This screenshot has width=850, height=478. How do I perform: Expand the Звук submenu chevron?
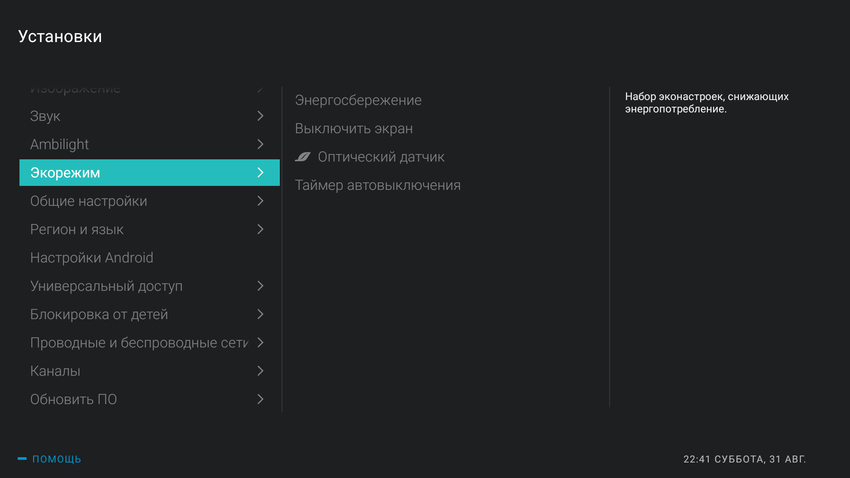click(260, 116)
